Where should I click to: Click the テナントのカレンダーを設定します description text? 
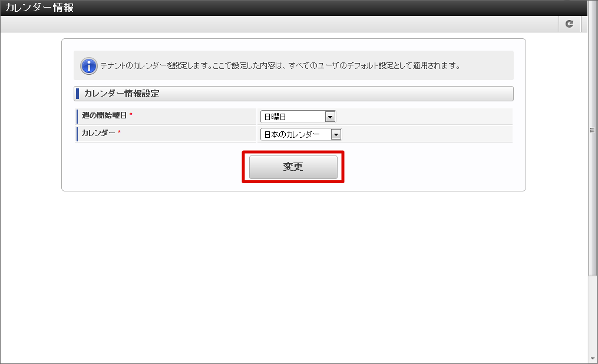280,65
